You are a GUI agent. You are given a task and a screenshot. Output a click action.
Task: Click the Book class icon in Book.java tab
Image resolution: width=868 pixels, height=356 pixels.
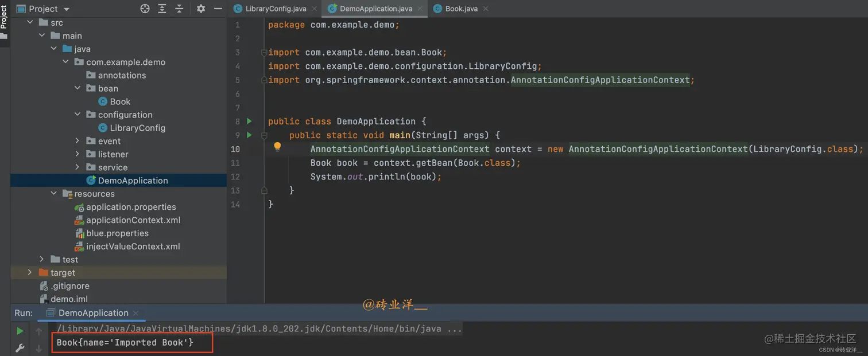(438, 9)
